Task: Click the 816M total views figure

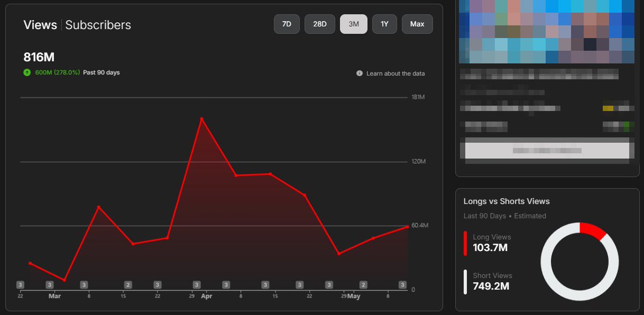Action: 39,57
